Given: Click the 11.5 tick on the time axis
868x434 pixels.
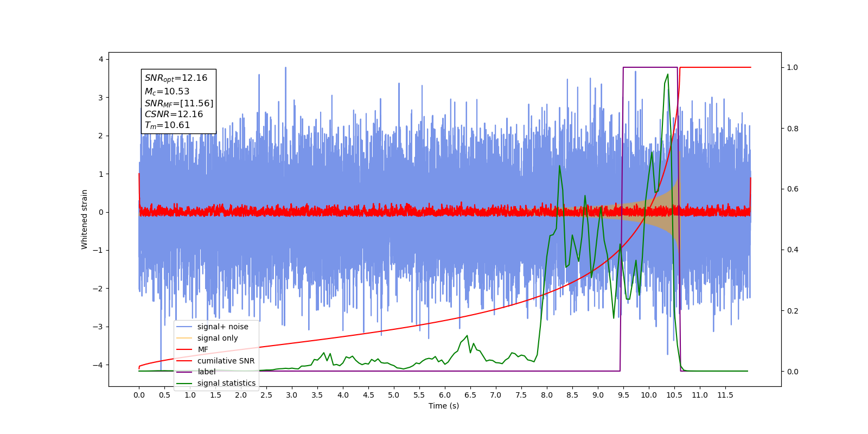Looking at the screenshot, I should (725, 395).
